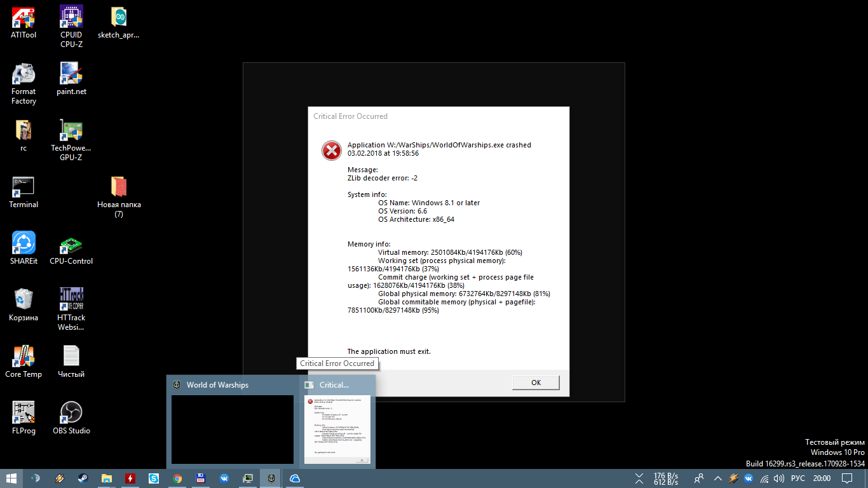Open the Windows Start menu

(x=11, y=478)
